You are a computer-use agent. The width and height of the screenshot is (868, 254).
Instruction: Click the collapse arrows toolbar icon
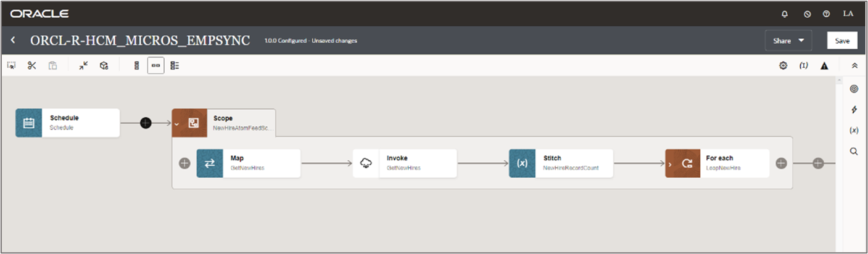(83, 65)
